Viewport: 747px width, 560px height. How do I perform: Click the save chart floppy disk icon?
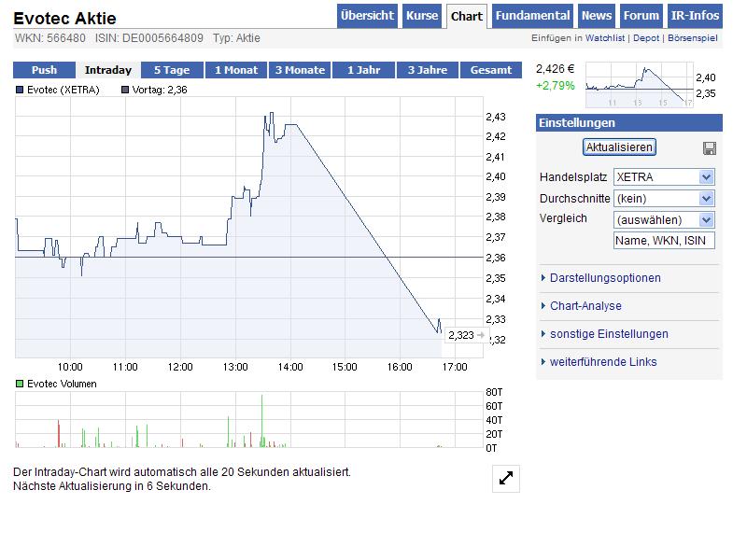710,148
